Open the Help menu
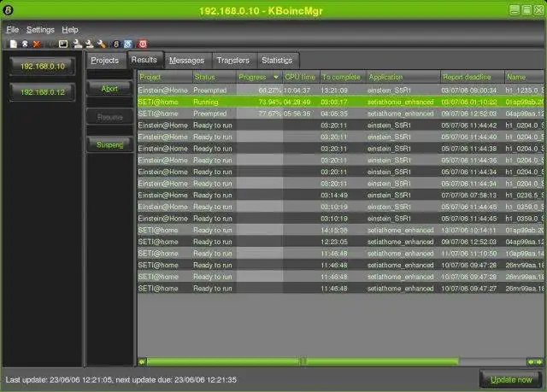The width and height of the screenshot is (547, 392). tap(70, 30)
